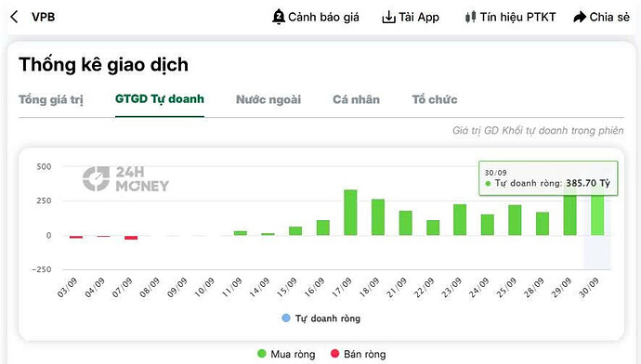Click the Thống kê giao dịch heading
This screenshot has height=364, width=641.
[x=103, y=65]
